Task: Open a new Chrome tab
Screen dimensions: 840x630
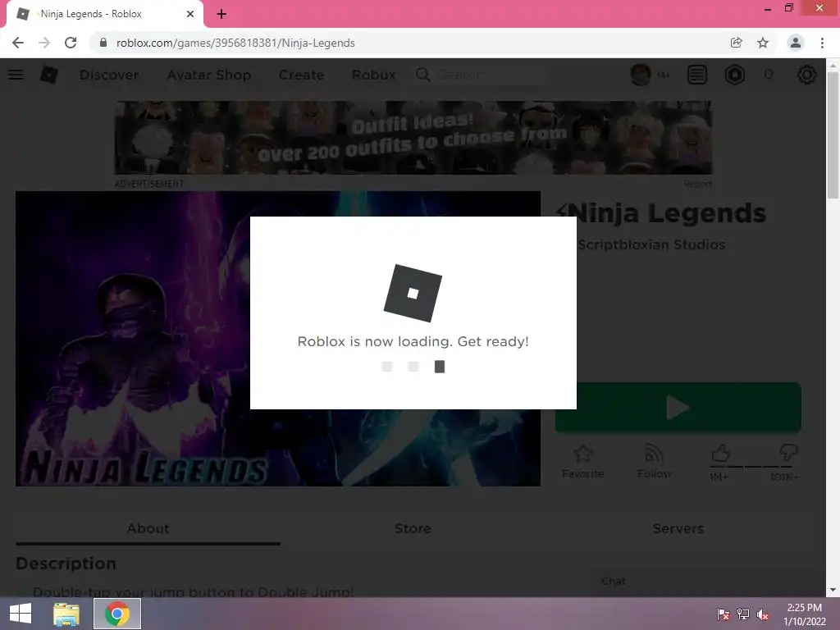Action: [x=221, y=14]
